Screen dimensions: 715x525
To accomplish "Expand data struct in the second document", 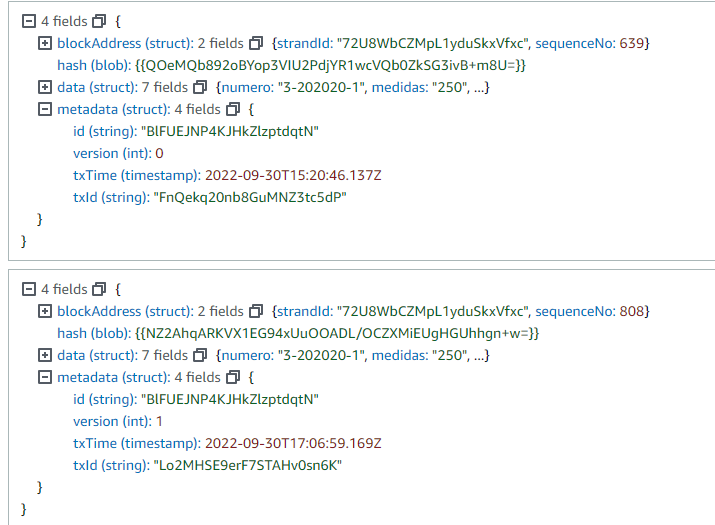I will coord(44,355).
